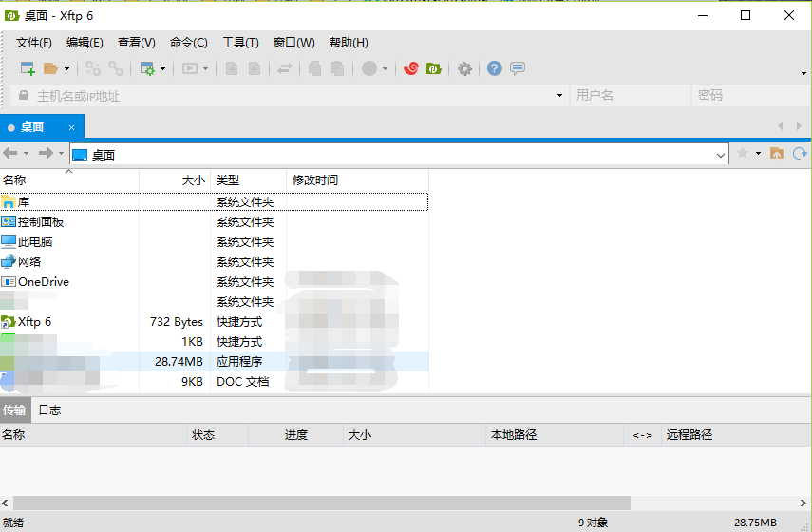Close the 桌面 tab with its X
This screenshot has width=812, height=532.
pyautogui.click(x=71, y=127)
